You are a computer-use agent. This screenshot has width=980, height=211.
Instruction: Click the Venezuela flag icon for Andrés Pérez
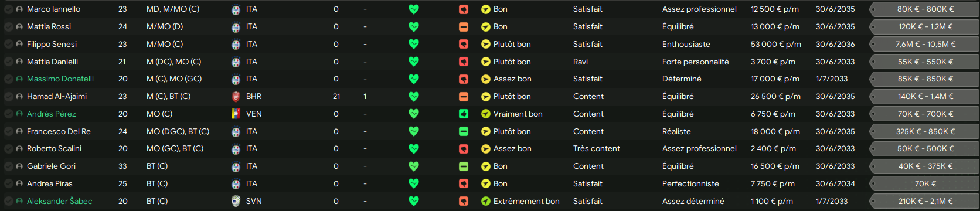pos(236,114)
